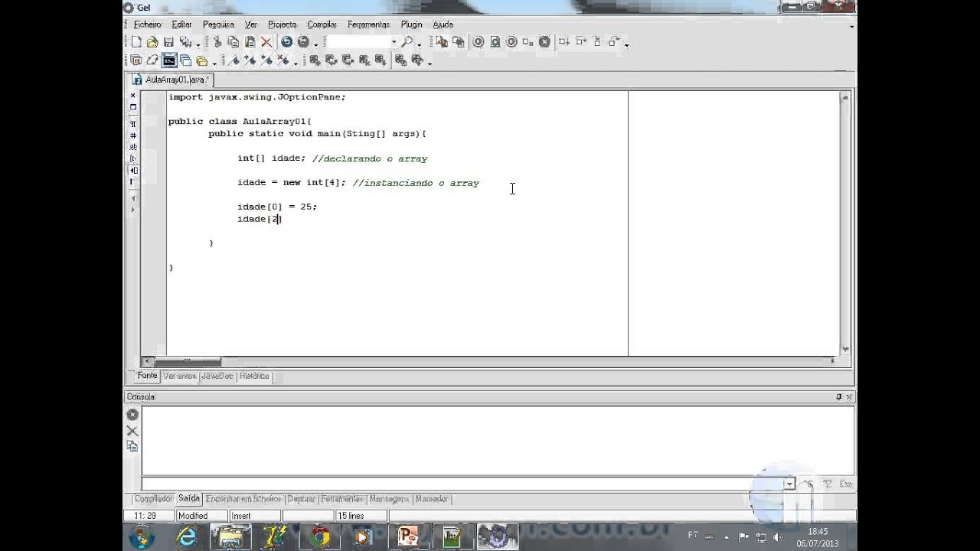Close the Consola panel

(x=848, y=397)
